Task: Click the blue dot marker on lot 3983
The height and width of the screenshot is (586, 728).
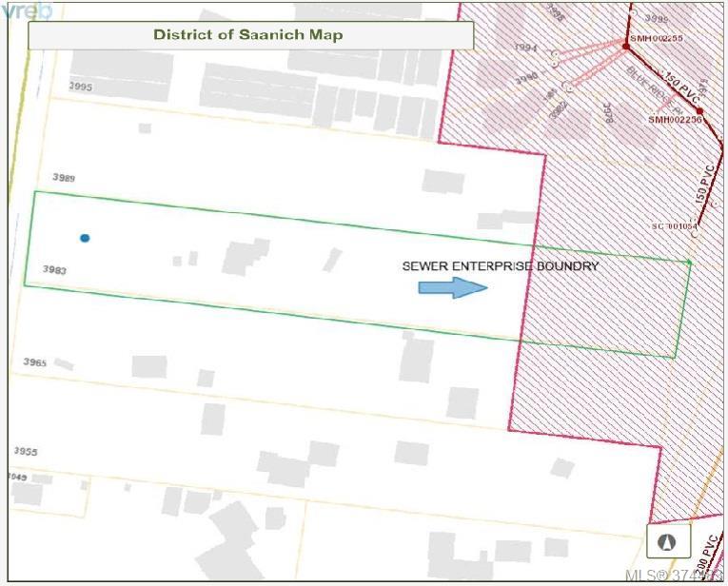Action: click(85, 238)
